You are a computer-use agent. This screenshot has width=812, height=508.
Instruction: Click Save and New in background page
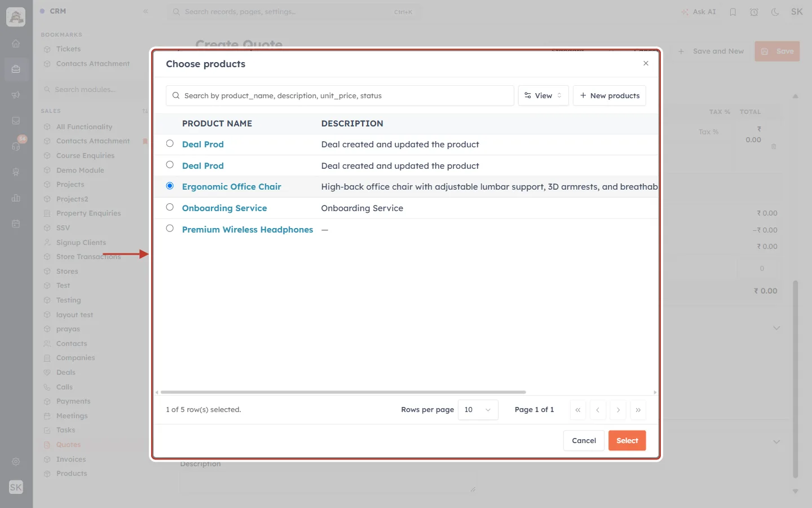(x=712, y=51)
